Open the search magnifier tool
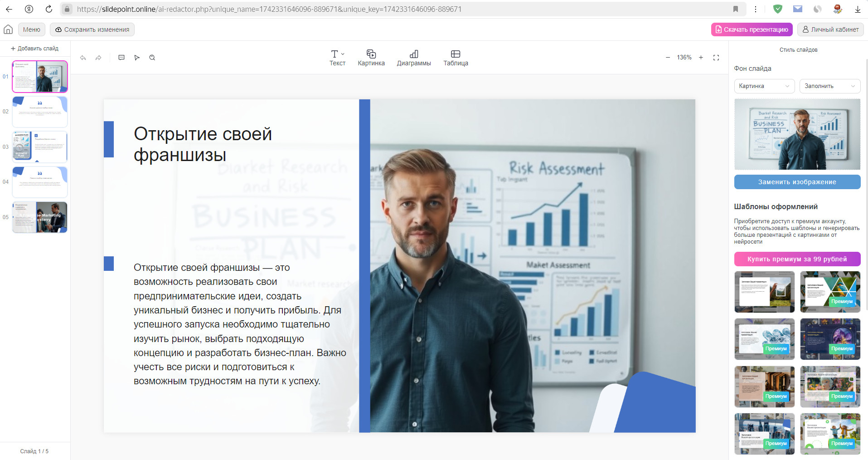Image resolution: width=868 pixels, height=460 pixels. click(152, 58)
